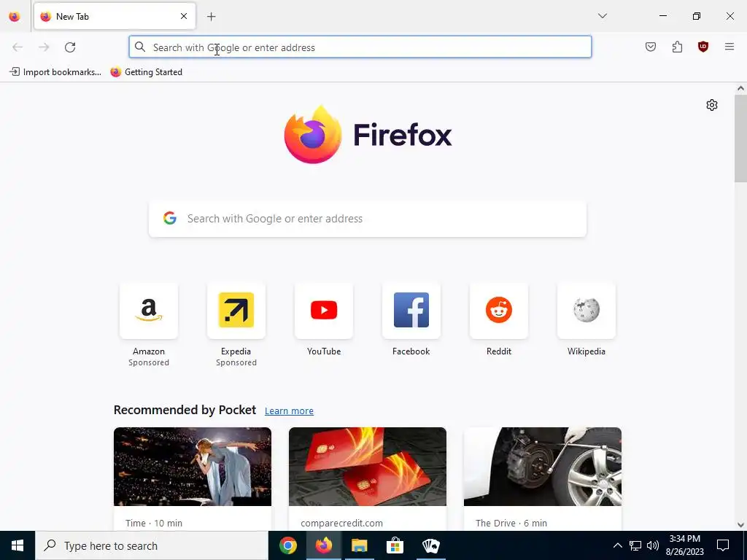
Task: Open the Getting Started bookmark
Action: pos(146,72)
